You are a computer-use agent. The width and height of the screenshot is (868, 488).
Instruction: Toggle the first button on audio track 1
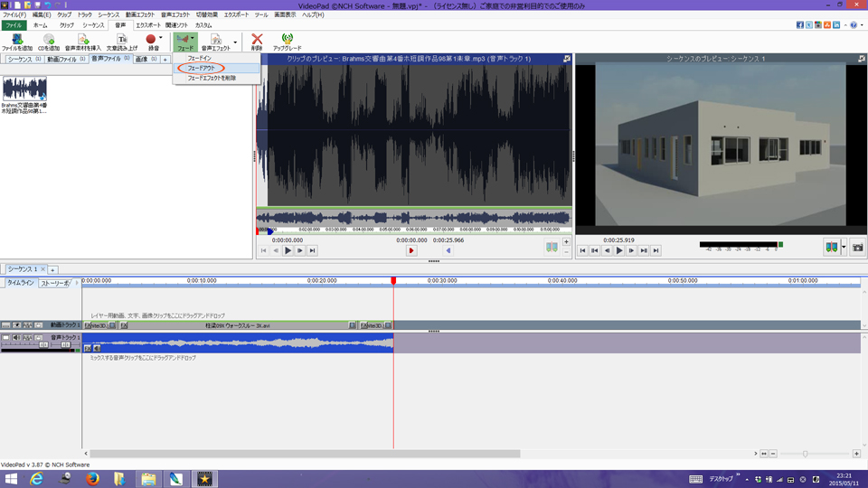5,337
